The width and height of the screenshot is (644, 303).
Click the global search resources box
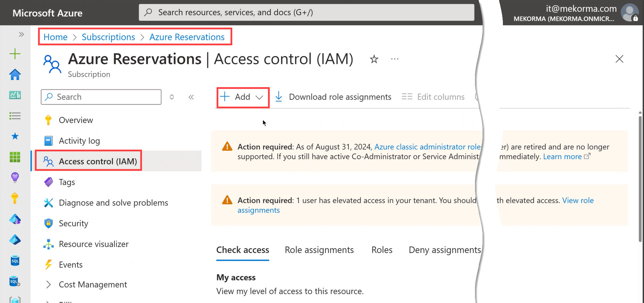click(306, 12)
